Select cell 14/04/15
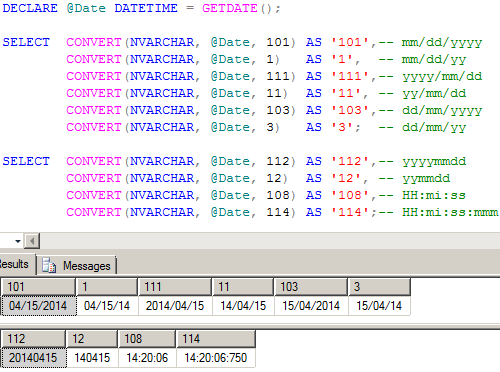This screenshot has height=372, width=500. tap(243, 306)
